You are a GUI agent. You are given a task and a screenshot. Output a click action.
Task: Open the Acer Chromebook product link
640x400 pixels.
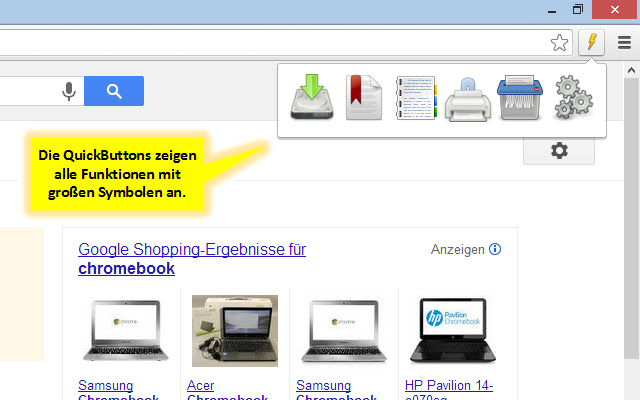227,391
